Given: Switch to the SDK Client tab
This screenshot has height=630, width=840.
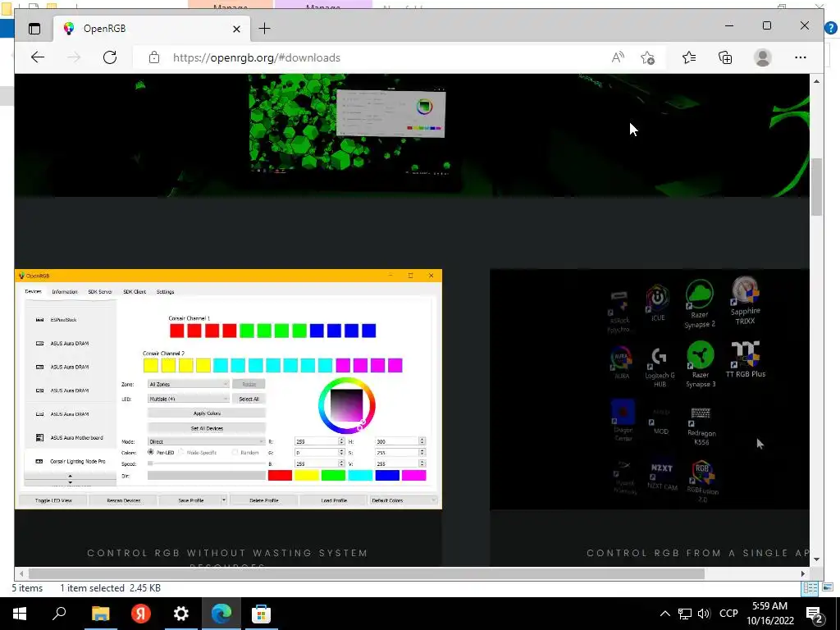Looking at the screenshot, I should coord(135,292).
